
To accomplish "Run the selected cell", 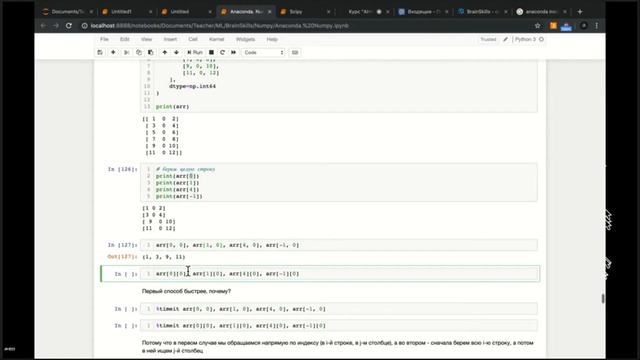I will click(x=195, y=52).
